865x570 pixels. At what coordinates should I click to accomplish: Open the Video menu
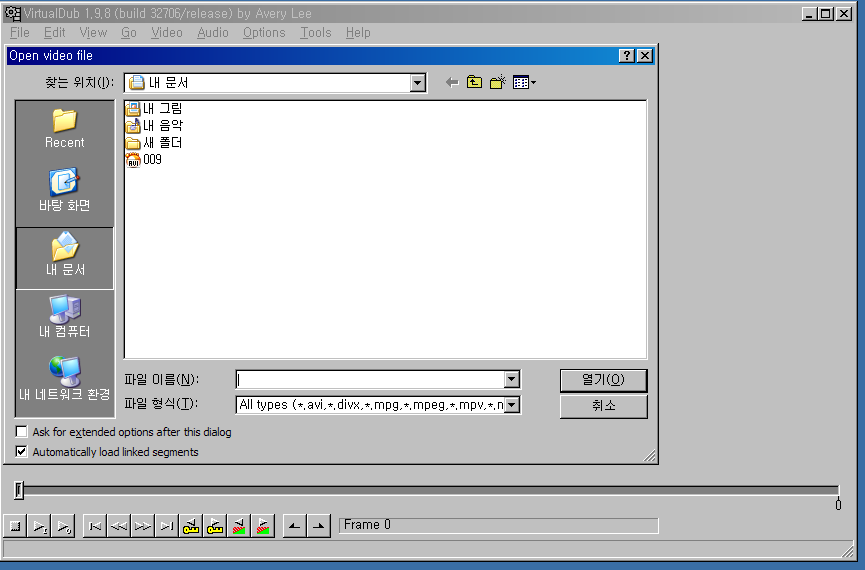167,33
